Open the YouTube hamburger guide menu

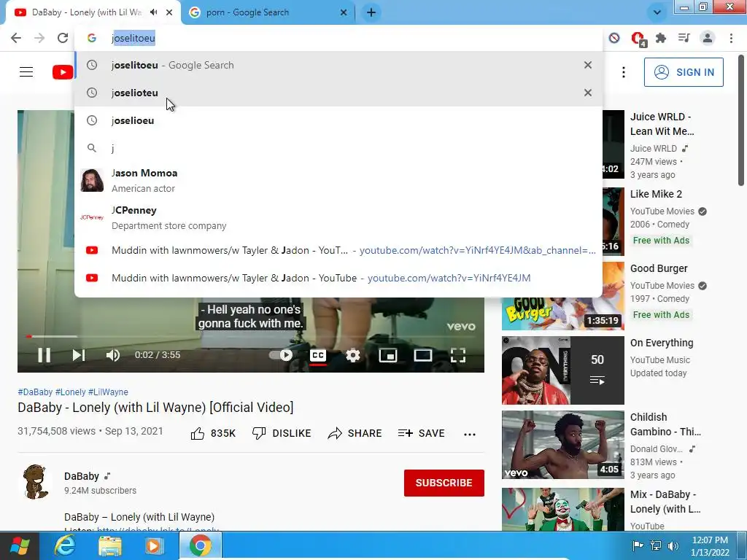[x=26, y=72]
